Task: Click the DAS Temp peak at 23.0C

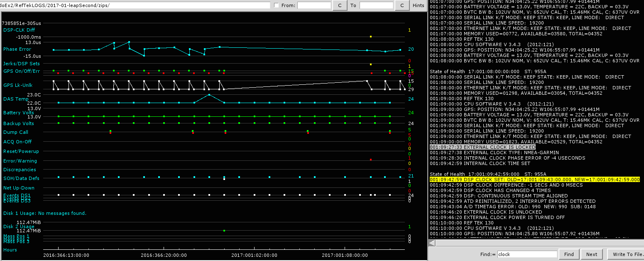Action: (209, 95)
